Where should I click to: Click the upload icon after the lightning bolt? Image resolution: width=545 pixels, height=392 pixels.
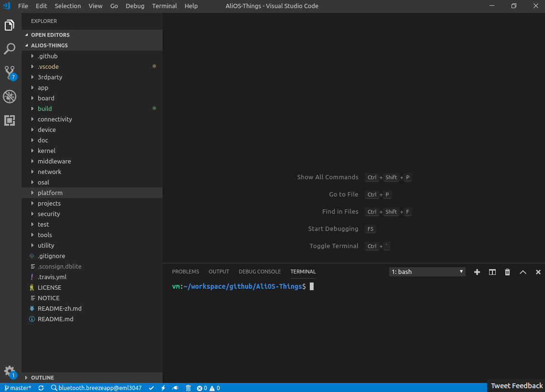[175, 388]
